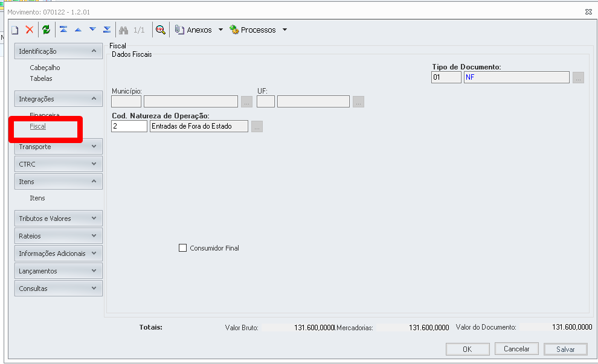Jump to the last record arrow
598x364 pixels.
click(107, 30)
